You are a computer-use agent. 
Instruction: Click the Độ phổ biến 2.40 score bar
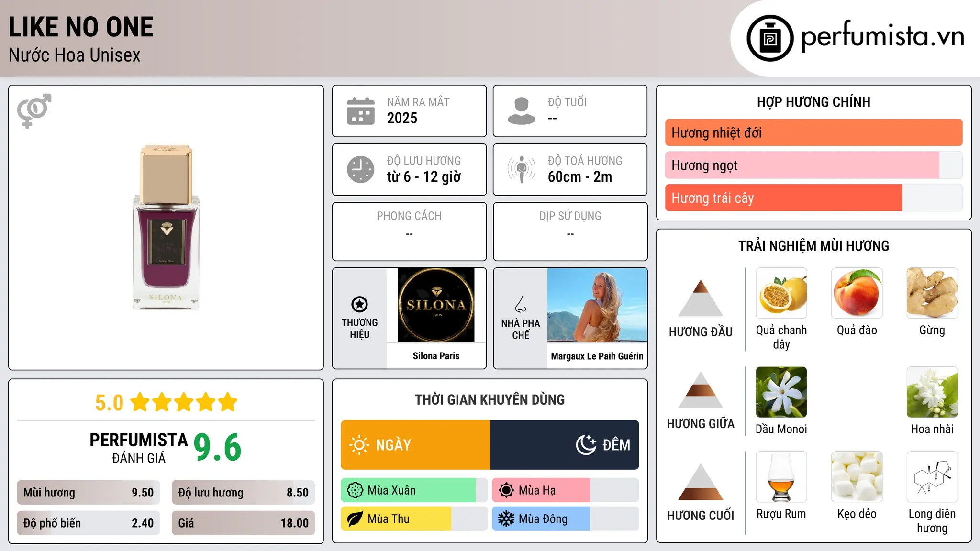pos(89,523)
